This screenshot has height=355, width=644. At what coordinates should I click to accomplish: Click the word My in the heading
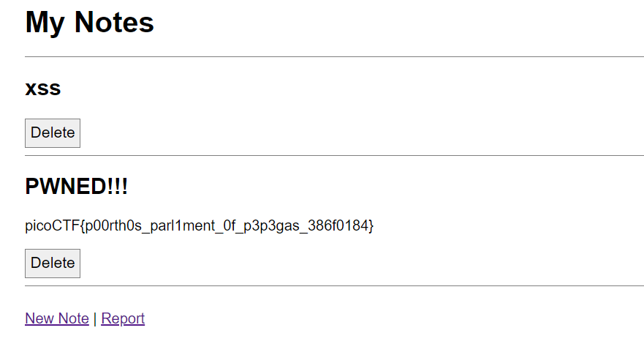pos(45,22)
